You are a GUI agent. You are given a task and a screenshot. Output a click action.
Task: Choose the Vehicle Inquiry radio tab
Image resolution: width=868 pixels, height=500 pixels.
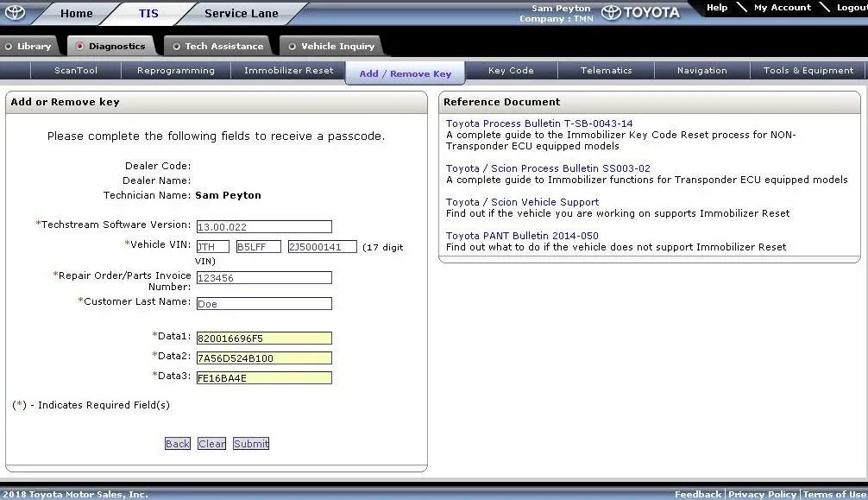pyautogui.click(x=331, y=46)
